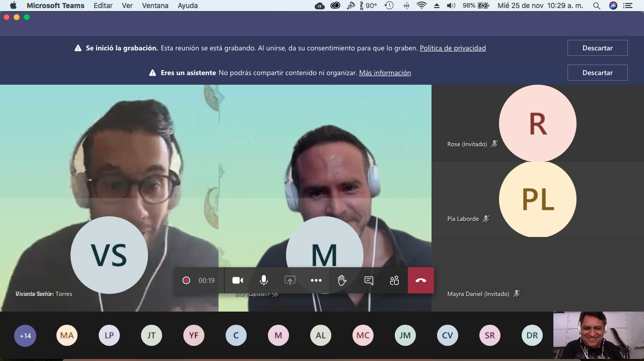The image size is (644, 361).
Task: Toggle the camera in the call toolbar
Action: tap(238, 280)
